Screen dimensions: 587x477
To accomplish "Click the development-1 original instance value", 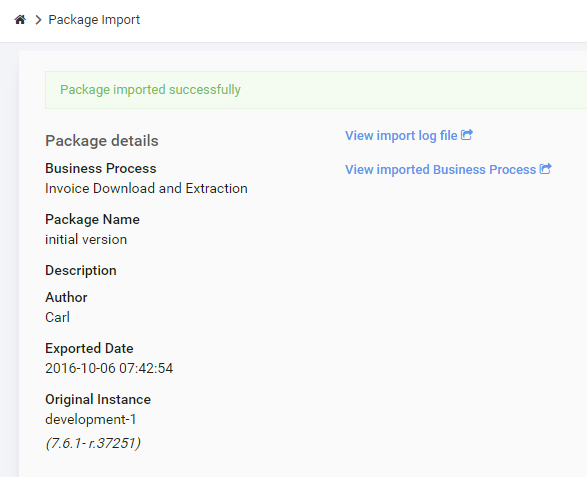I will tap(91, 420).
